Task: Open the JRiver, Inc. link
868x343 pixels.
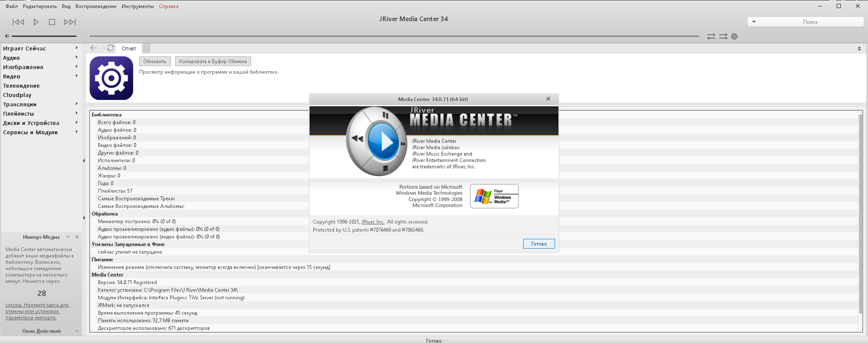Action: point(373,222)
